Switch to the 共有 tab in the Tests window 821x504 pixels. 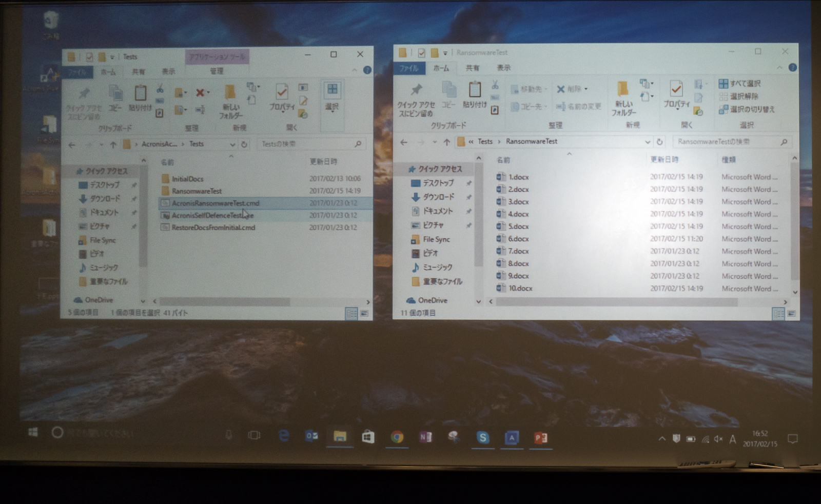click(x=139, y=72)
